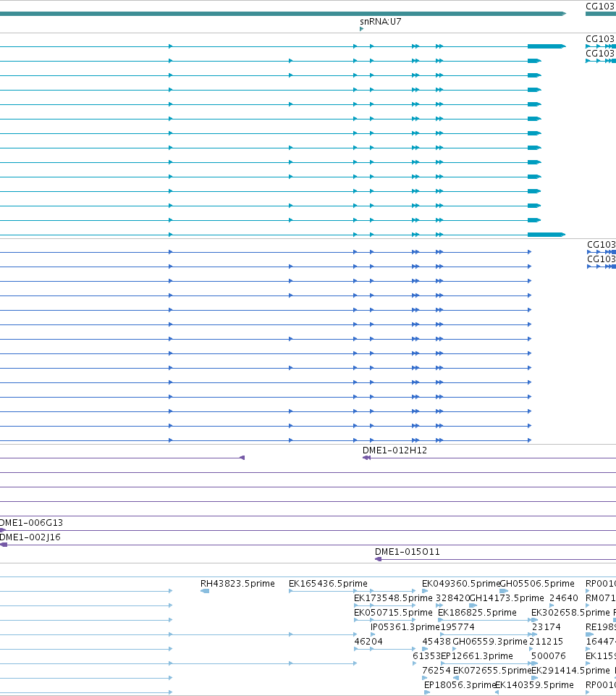
Task: Click the EK140359.5prime arrow glyph
Action: (497, 692)
